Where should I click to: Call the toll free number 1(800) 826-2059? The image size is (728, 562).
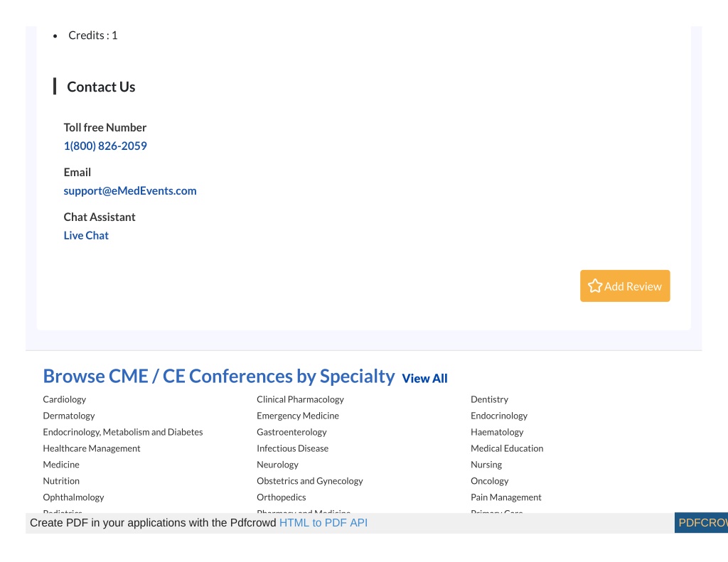pyautogui.click(x=105, y=146)
